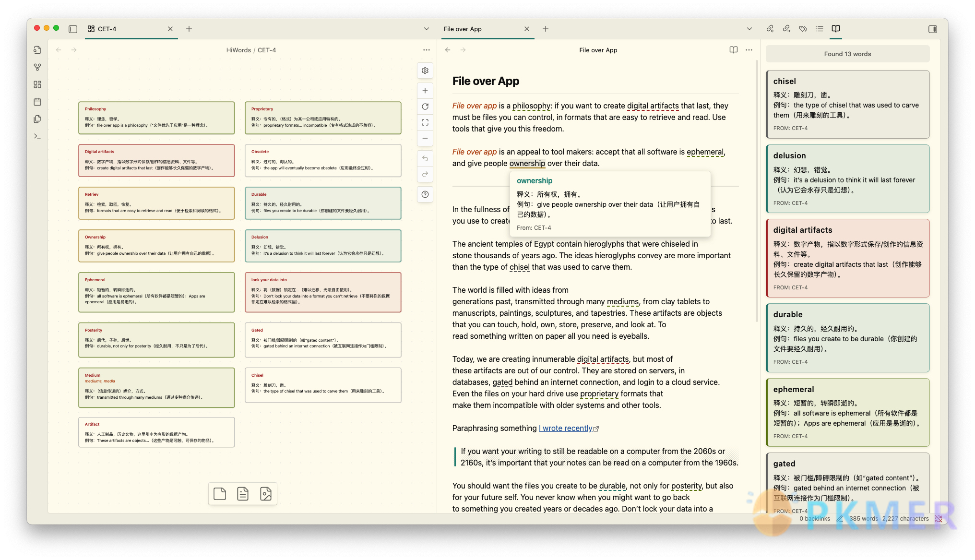Zoom in on the canvas
The image size is (975, 560).
point(425,91)
